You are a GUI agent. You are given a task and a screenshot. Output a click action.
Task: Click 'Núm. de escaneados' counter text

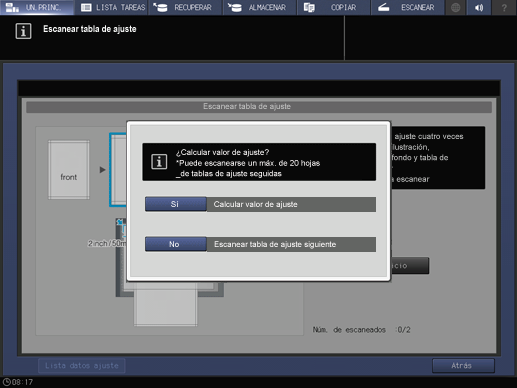pyautogui.click(x=361, y=330)
